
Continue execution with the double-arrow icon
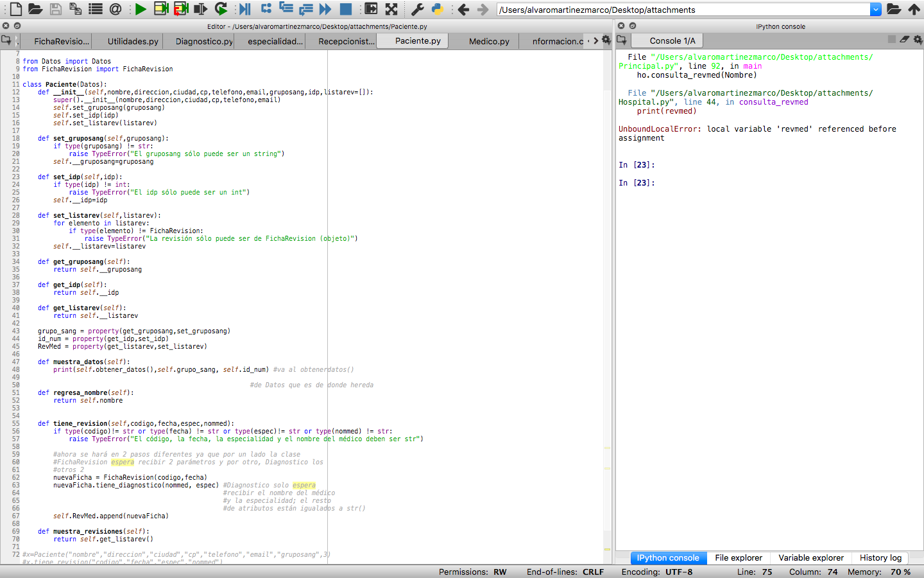pyautogui.click(x=325, y=9)
